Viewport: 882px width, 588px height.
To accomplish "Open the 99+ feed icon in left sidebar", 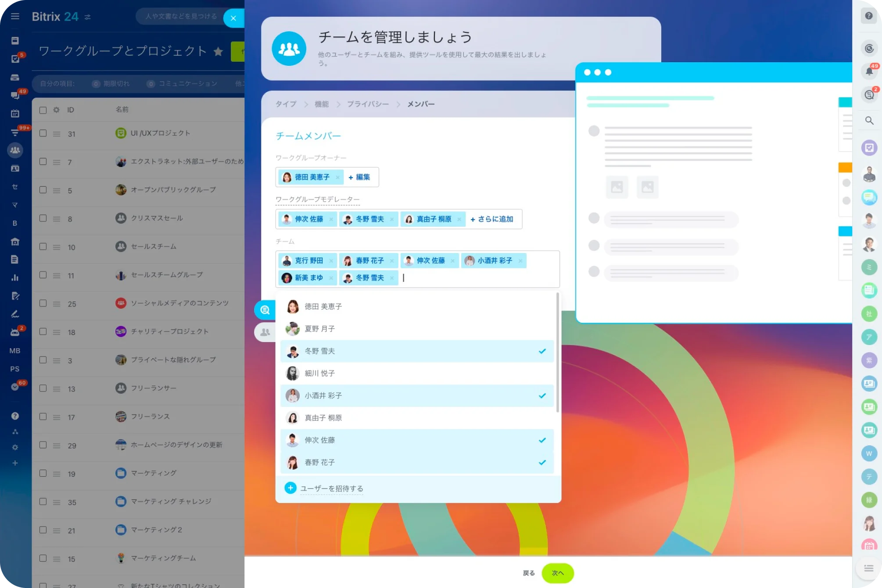I will point(15,132).
